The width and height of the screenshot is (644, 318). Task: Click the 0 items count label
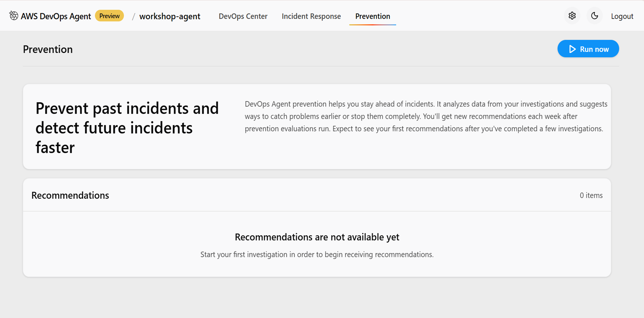click(x=591, y=195)
